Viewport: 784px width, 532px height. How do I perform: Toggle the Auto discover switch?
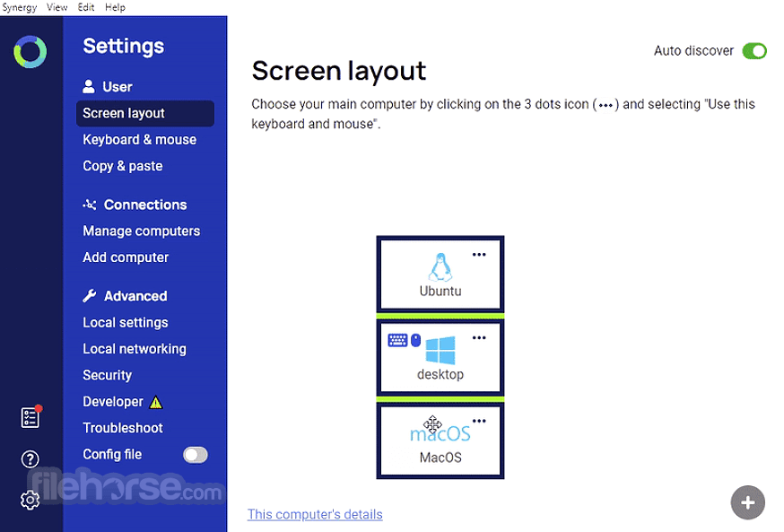point(754,51)
